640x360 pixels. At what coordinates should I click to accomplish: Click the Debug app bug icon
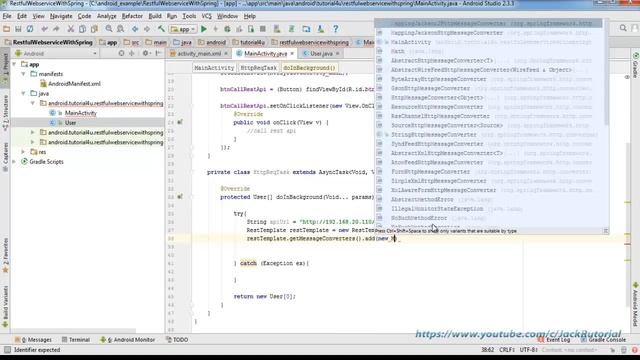coord(227,29)
